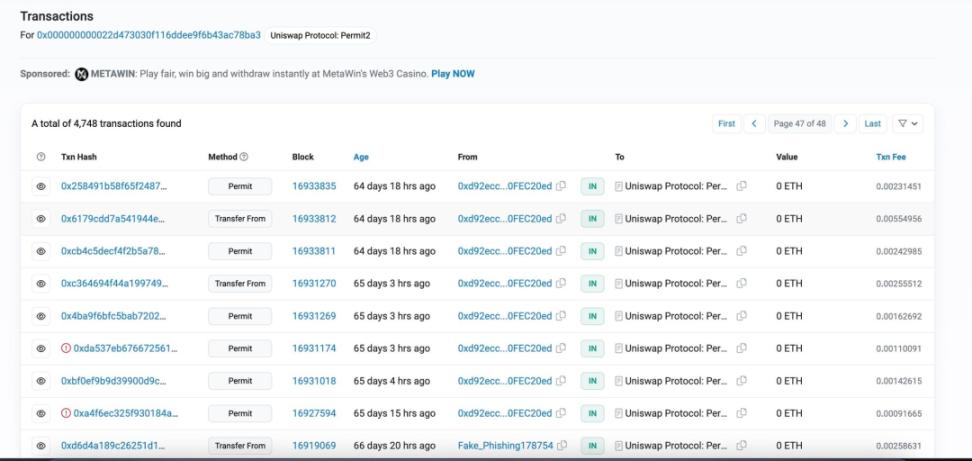The width and height of the screenshot is (972, 461).
Task: Toggle the Age column header format
Action: point(361,157)
